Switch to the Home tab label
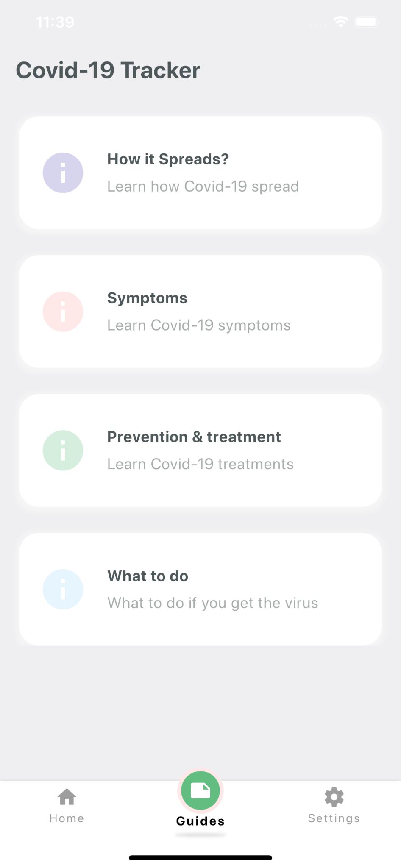This screenshot has height=868, width=401. 67,818
